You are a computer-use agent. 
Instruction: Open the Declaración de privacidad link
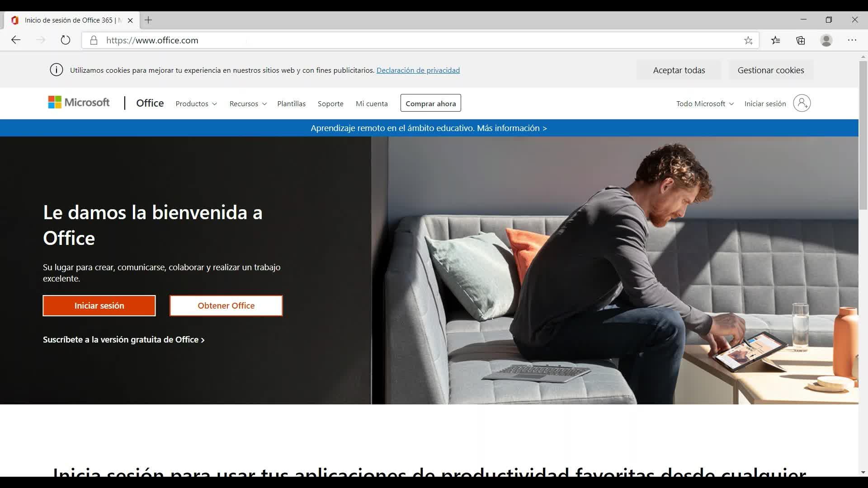(x=418, y=70)
